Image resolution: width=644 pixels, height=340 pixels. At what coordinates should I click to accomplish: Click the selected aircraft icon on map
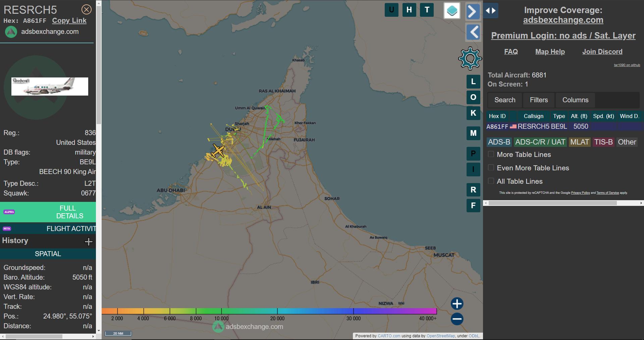point(218,151)
